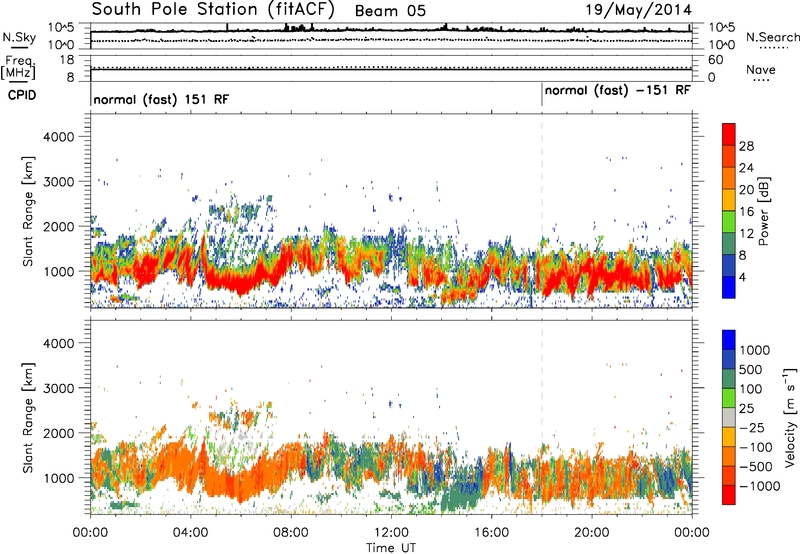Click the '4000' tick on the power panel axis
The width and height of the screenshot is (800, 554).
click(59, 137)
